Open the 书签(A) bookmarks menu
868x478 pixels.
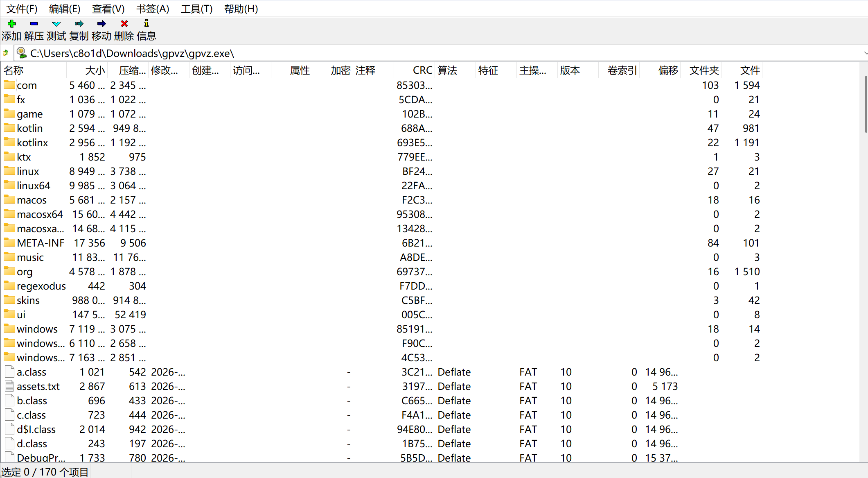tap(152, 9)
